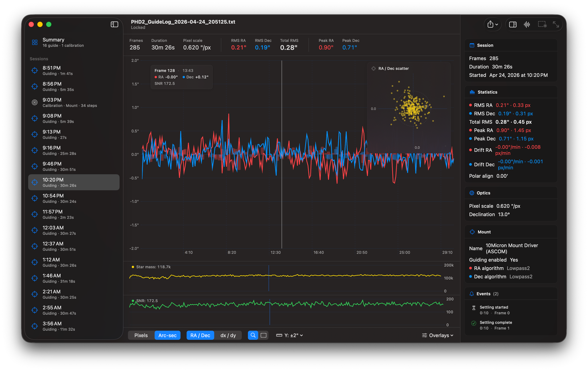Open the share export menu
Image resolution: width=588 pixels, height=371 pixels.
[492, 24]
